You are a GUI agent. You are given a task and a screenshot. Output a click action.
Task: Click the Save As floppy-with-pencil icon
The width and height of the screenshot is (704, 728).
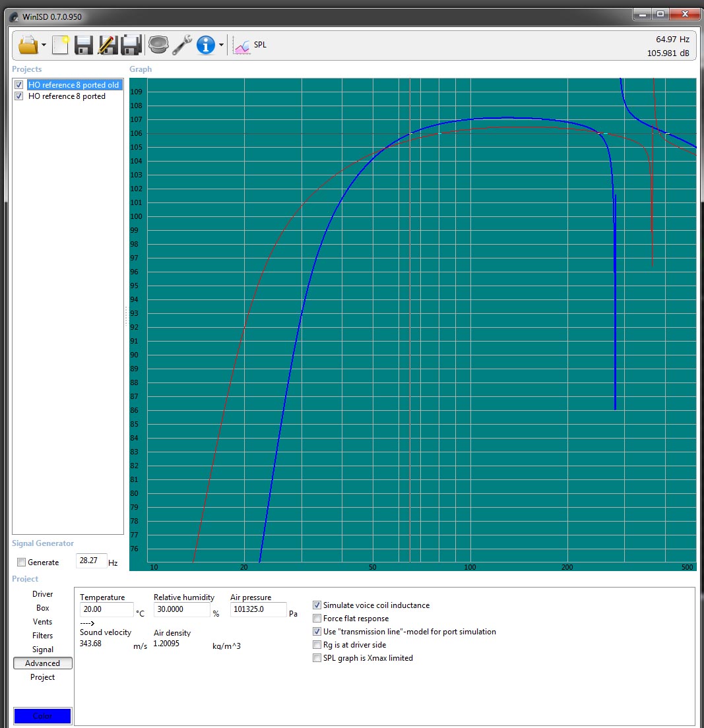coord(108,45)
